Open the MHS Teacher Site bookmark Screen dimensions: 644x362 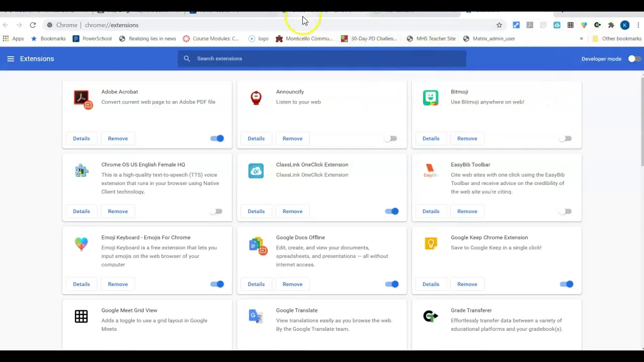click(431, 39)
